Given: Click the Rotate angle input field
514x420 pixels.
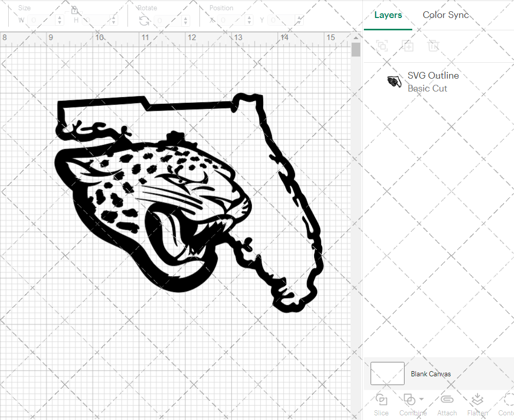Looking at the screenshot, I should 168,21.
